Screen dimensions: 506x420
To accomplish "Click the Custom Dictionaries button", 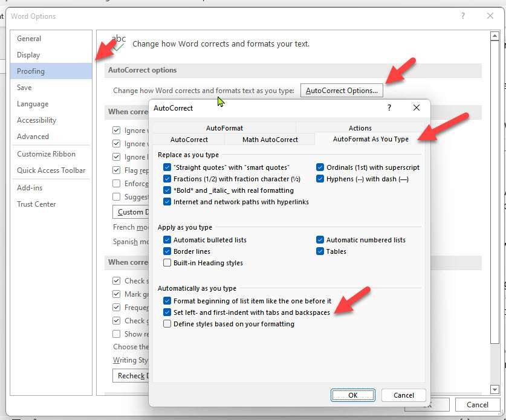I will point(131,212).
